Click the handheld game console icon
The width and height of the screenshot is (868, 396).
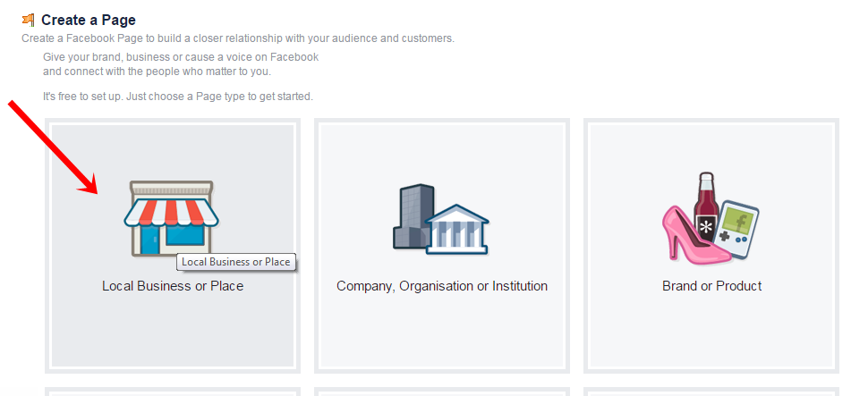(737, 230)
